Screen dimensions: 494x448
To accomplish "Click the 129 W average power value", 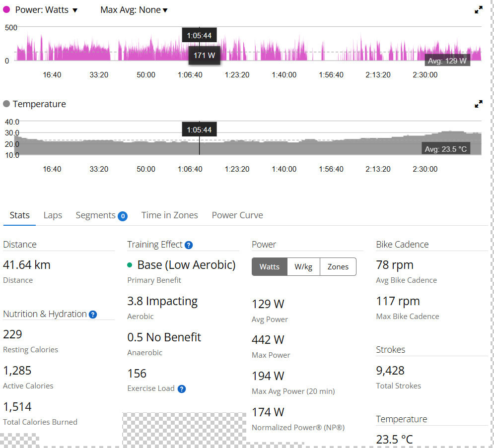I will coord(268,304).
